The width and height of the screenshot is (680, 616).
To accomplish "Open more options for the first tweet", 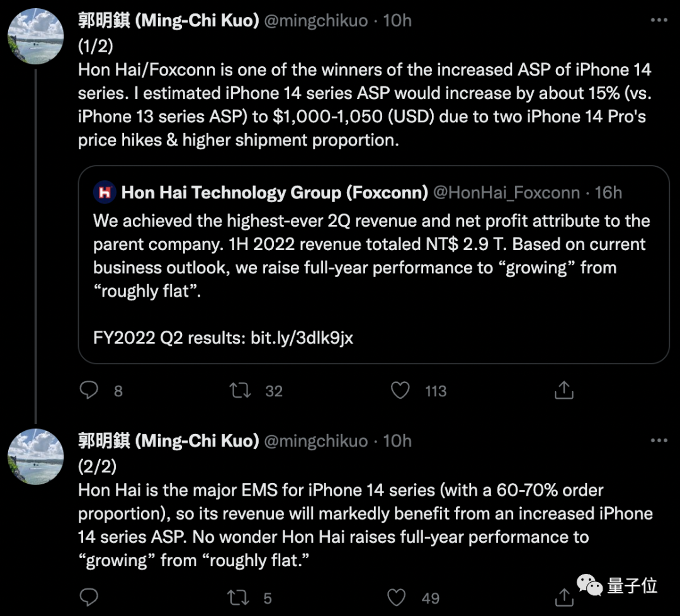I will point(659,21).
